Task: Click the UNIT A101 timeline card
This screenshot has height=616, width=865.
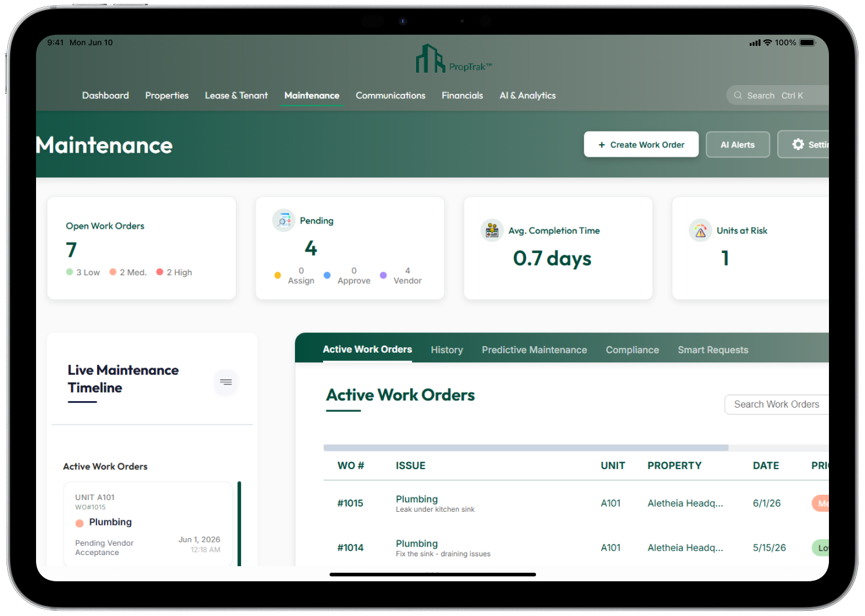Action: (148, 524)
